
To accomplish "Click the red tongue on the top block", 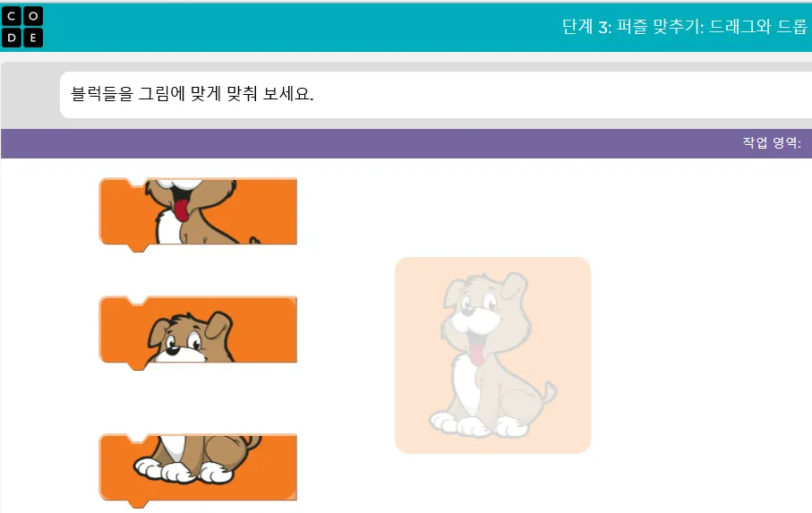I will (x=181, y=209).
